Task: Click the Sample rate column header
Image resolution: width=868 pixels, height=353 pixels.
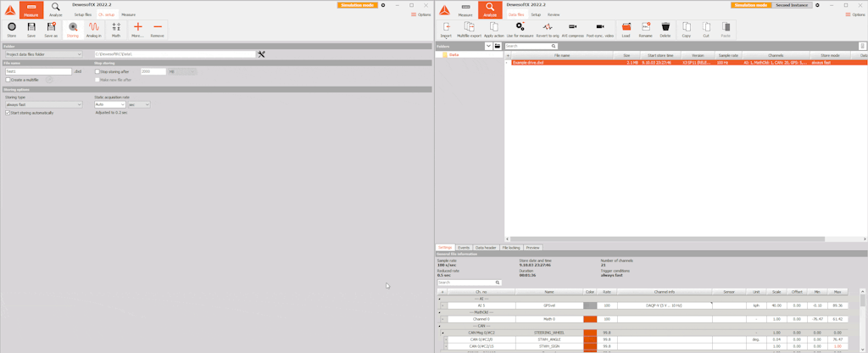Action: pos(728,55)
